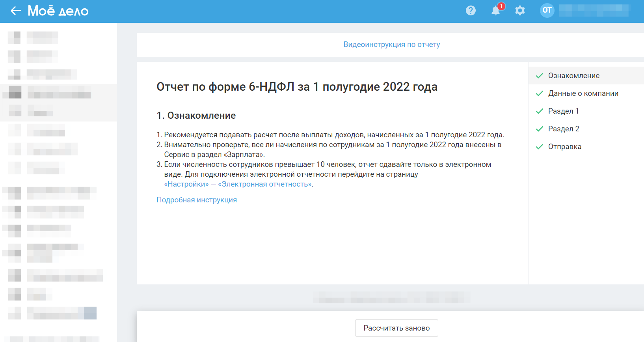
Task: Open the account name menu beside the avatar
Action: (x=594, y=10)
